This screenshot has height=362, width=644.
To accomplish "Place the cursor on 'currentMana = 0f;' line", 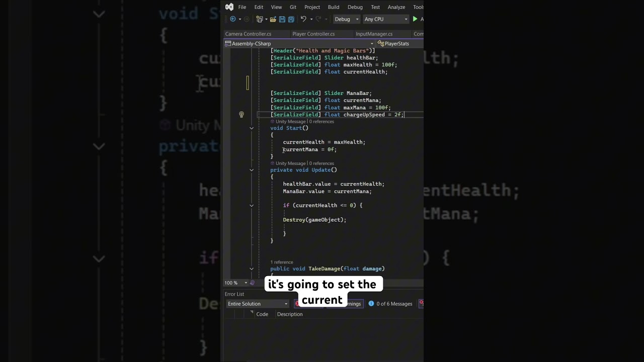I will coord(309,149).
